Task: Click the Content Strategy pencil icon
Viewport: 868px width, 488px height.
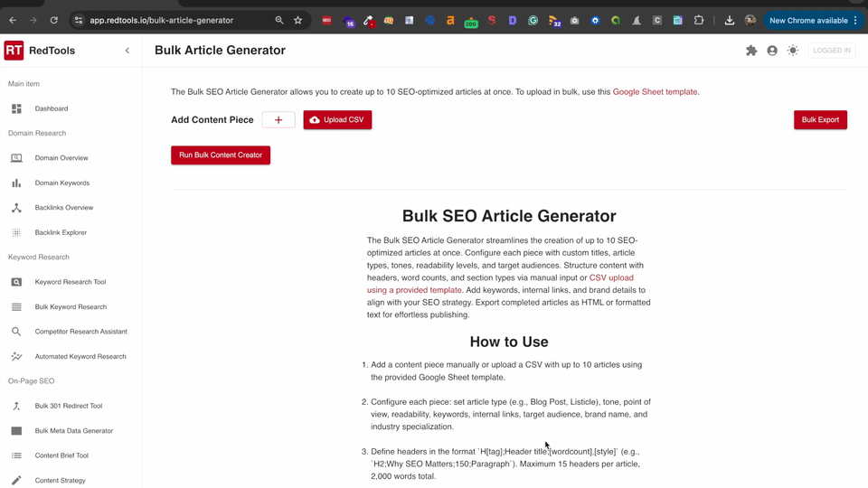Action: [x=16, y=480]
